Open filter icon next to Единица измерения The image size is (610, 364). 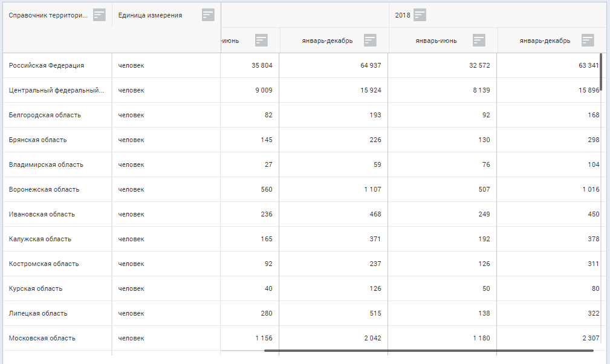[x=208, y=15]
